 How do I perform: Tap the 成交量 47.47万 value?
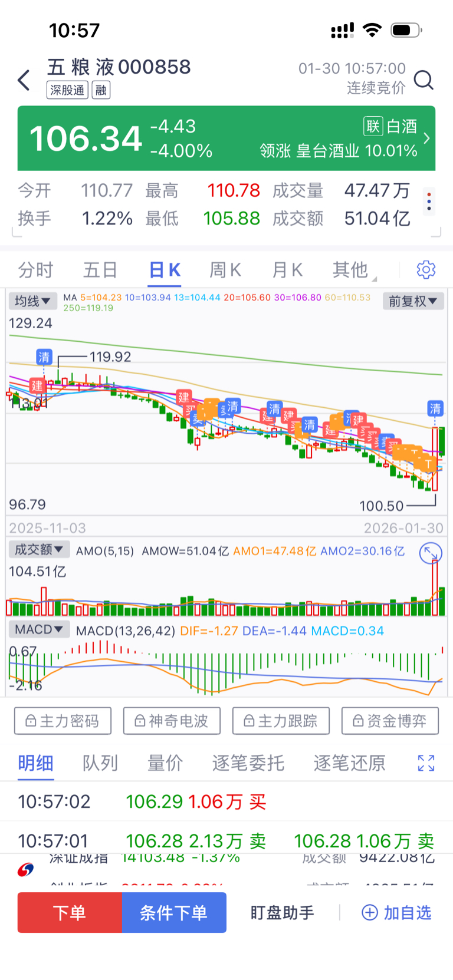pos(377,190)
